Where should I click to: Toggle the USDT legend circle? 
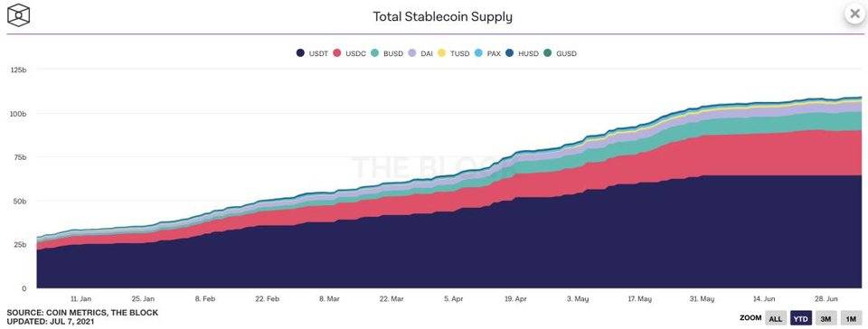(300, 53)
